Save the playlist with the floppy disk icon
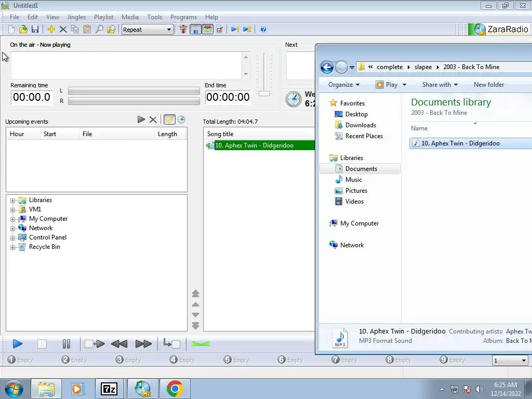The height and width of the screenshot is (399, 532). point(35,29)
